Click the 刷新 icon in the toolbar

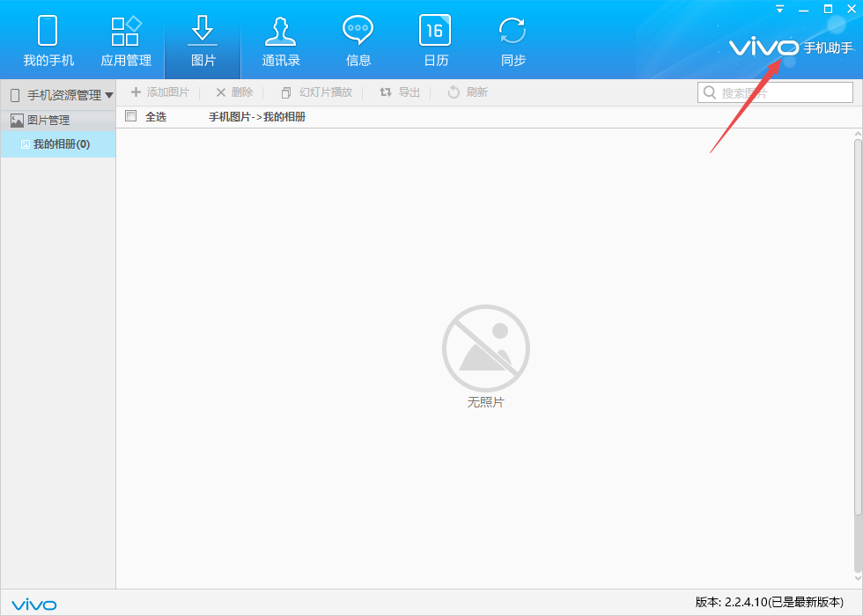pyautogui.click(x=467, y=92)
